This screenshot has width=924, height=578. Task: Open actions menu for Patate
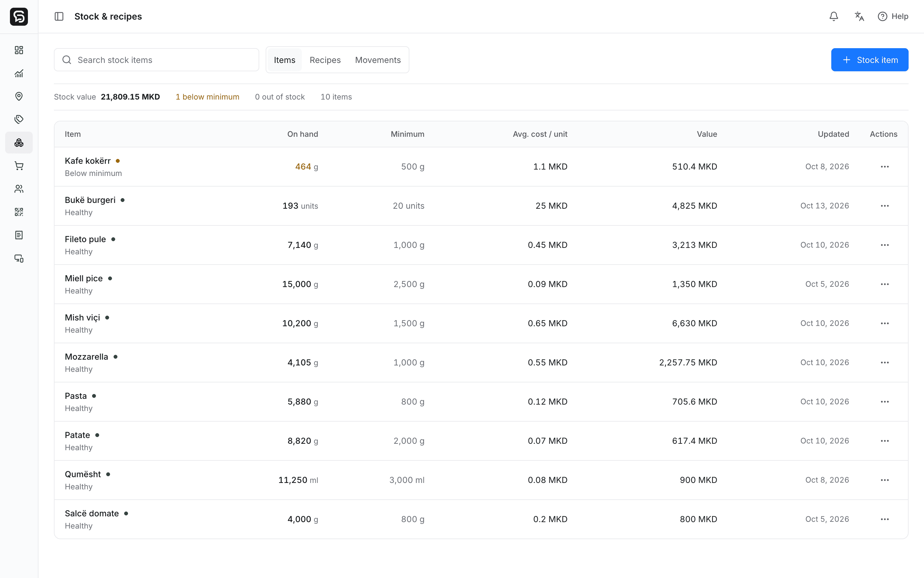click(x=885, y=441)
